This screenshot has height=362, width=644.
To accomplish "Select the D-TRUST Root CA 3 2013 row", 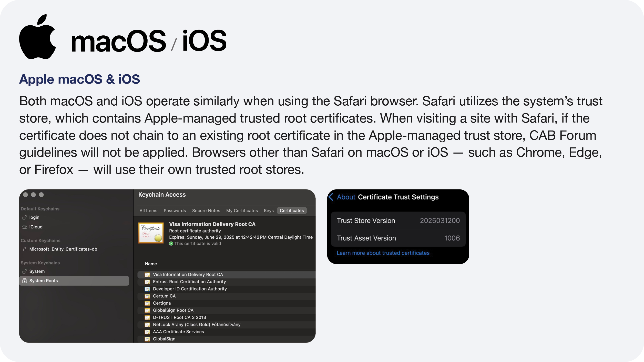I will click(226, 318).
